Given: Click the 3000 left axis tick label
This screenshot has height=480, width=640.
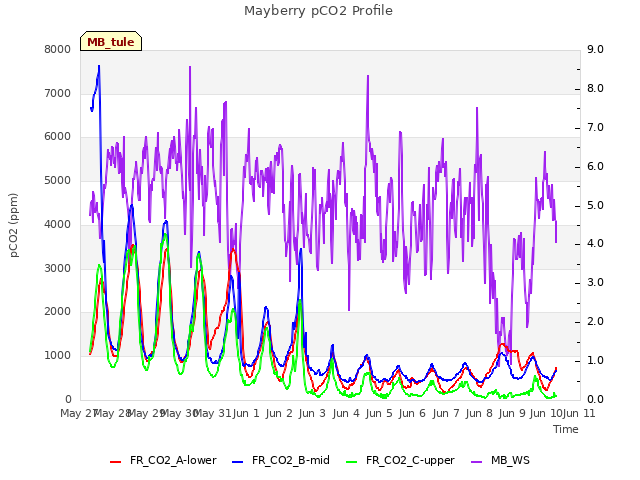Looking at the screenshot, I should (x=58, y=268).
